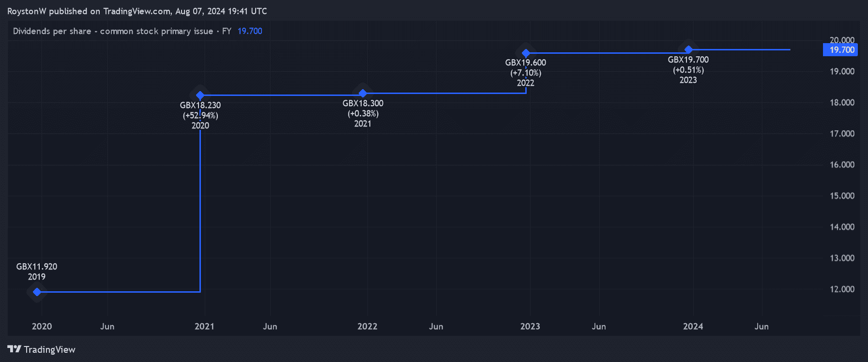This screenshot has width=868, height=362.
Task: Click the 2020 diamond marker at GBX18.230
Action: 200,95
